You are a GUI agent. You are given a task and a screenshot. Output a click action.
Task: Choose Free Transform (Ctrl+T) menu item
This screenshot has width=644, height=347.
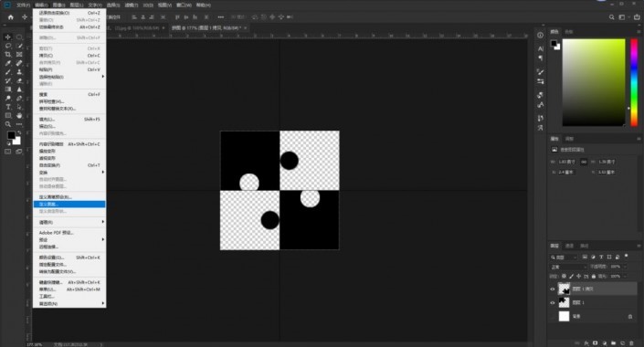tap(69, 165)
